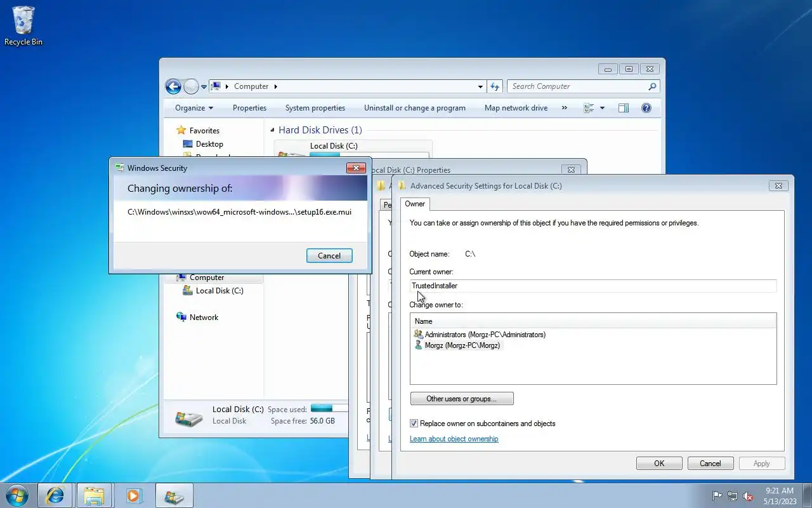This screenshot has height=508, width=812.
Task: Close the Windows Security dialog
Action: tap(356, 168)
